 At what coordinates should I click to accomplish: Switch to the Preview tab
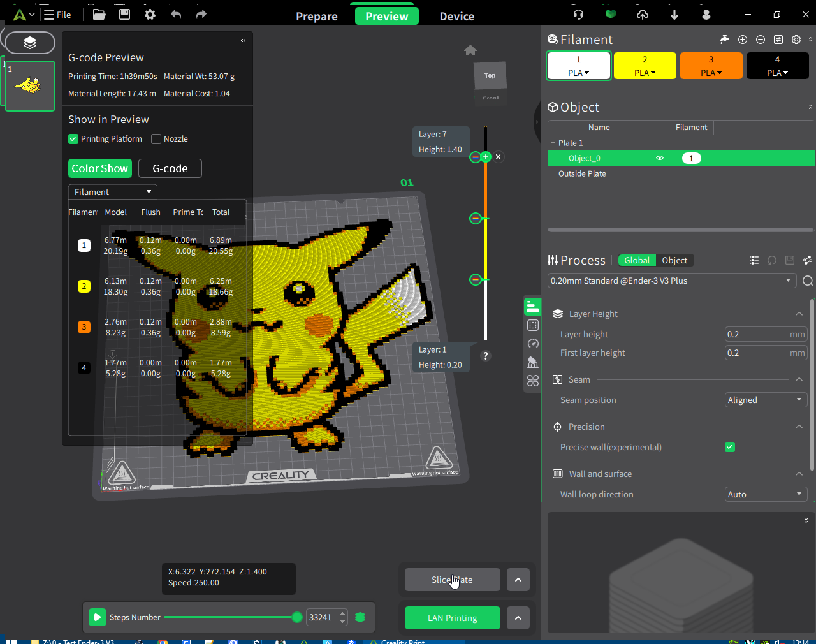[x=387, y=17]
